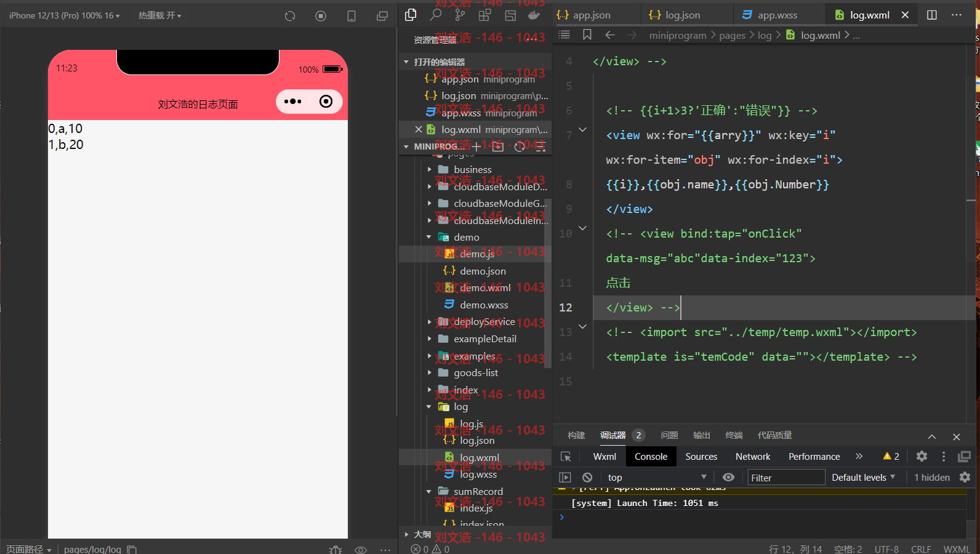Click the simulator capsule close circle
The width and height of the screenshot is (980, 554).
326,102
